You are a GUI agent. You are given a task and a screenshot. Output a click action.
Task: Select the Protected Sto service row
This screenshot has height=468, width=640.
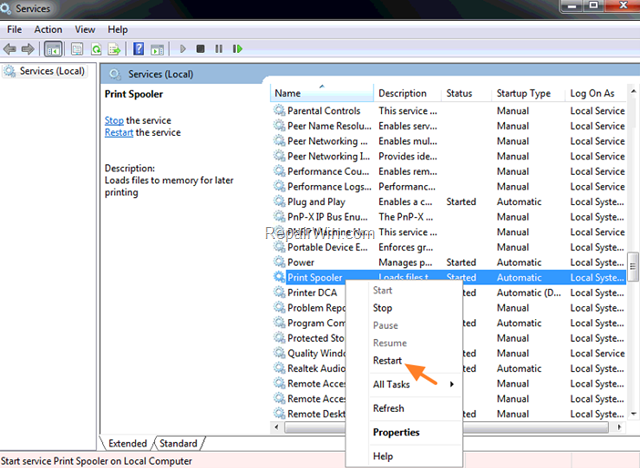coord(448,338)
